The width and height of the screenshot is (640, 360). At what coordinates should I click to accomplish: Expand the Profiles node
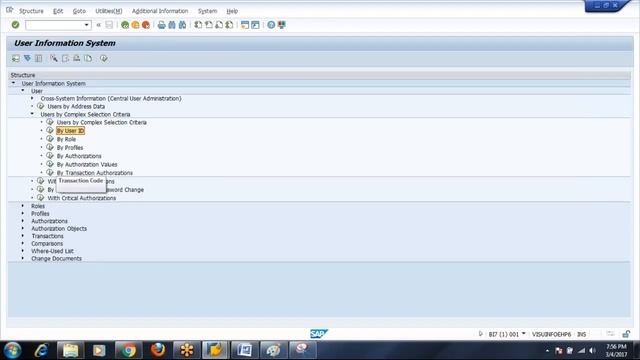[x=23, y=213]
